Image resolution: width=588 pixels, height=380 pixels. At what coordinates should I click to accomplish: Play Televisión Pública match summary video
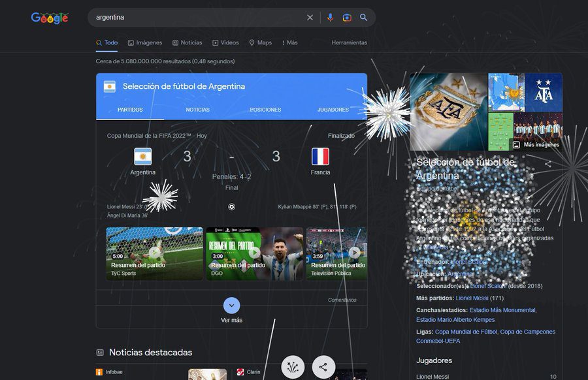336,254
